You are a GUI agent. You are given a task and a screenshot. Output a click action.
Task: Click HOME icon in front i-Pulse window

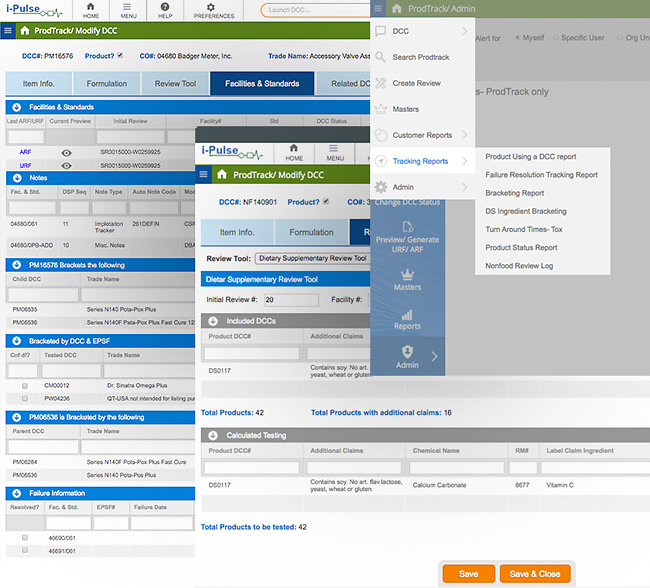[x=293, y=148]
